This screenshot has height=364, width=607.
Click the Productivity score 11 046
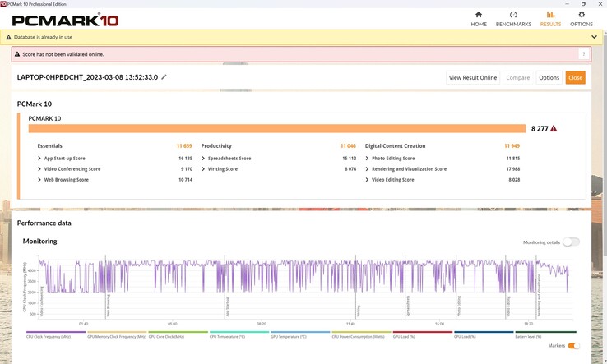348,145
